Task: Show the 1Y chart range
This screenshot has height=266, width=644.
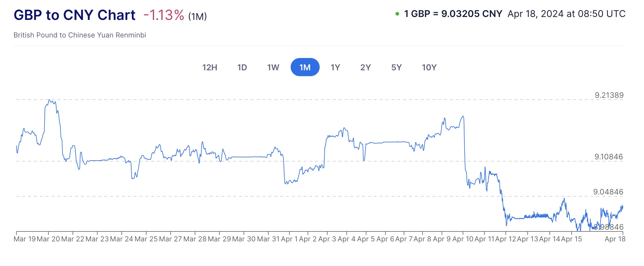Action: click(x=335, y=67)
